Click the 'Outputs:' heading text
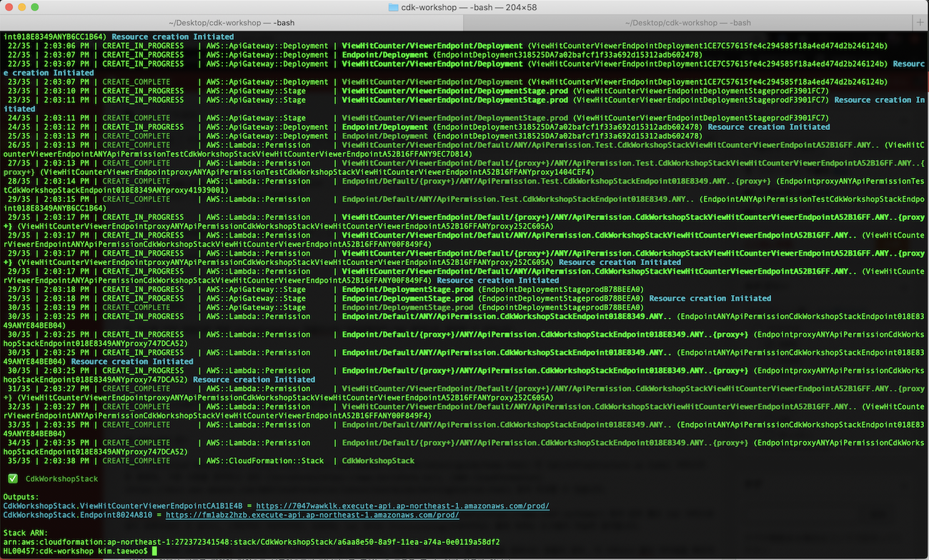The image size is (929, 560). click(x=21, y=497)
